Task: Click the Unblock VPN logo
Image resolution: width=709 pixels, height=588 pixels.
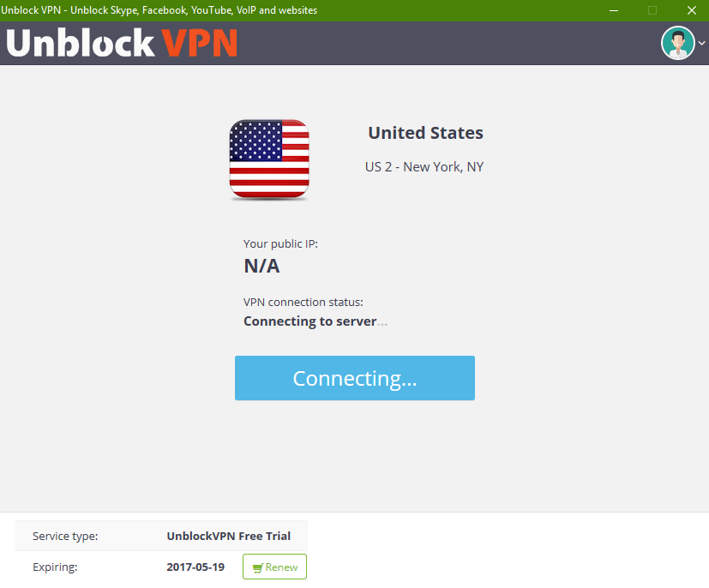Action: coord(122,43)
